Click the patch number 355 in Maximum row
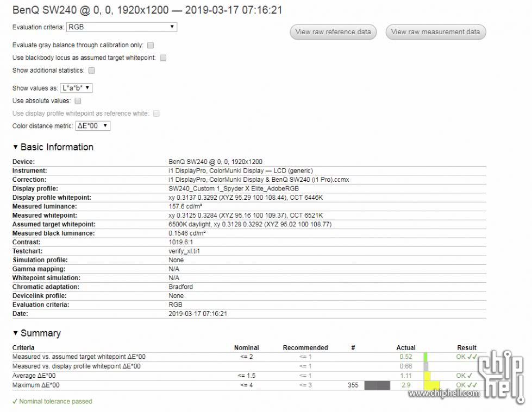Image resolution: width=532 pixels, height=412 pixels. 353,385
